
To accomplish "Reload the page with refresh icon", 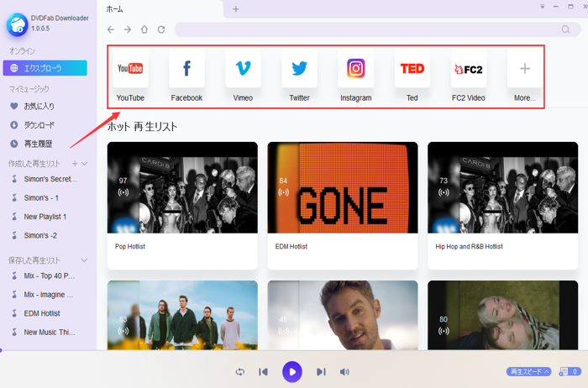I will pyautogui.click(x=161, y=29).
